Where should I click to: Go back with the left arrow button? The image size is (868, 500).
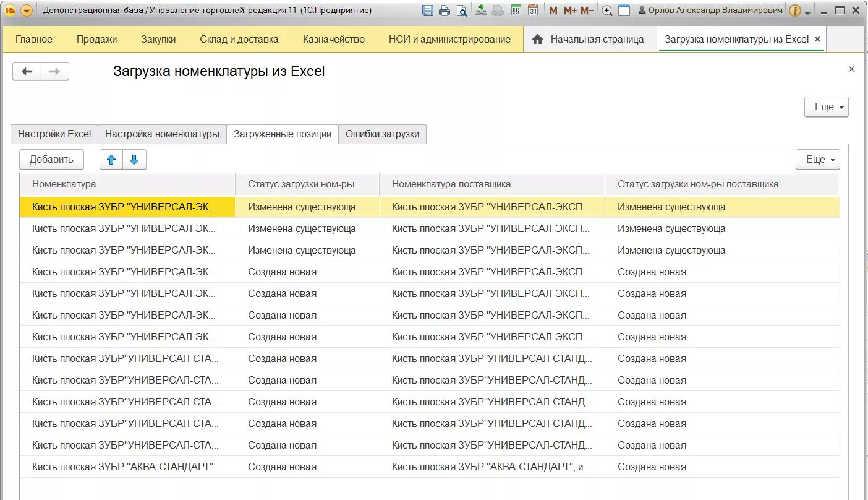27,71
